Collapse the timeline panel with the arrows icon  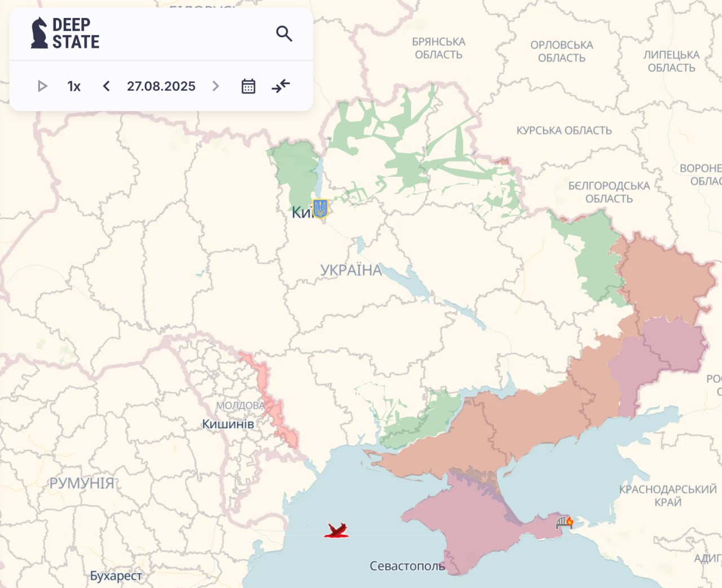(x=280, y=86)
